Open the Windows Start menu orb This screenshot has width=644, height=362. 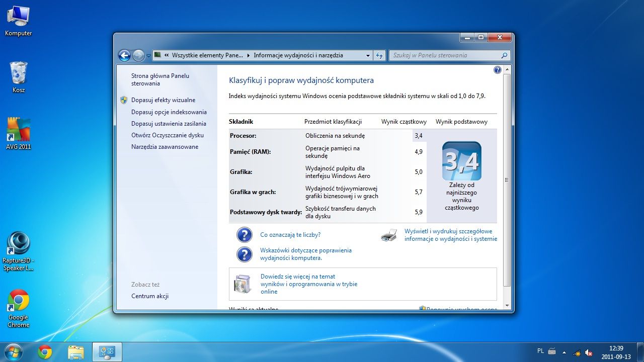click(13, 351)
